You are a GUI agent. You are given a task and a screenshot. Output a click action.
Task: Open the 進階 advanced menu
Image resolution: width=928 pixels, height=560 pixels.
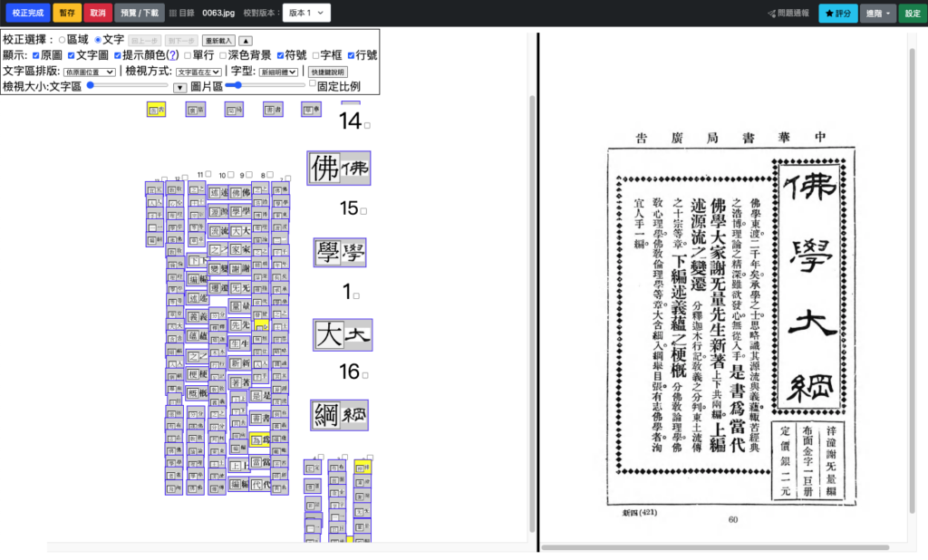tap(878, 14)
